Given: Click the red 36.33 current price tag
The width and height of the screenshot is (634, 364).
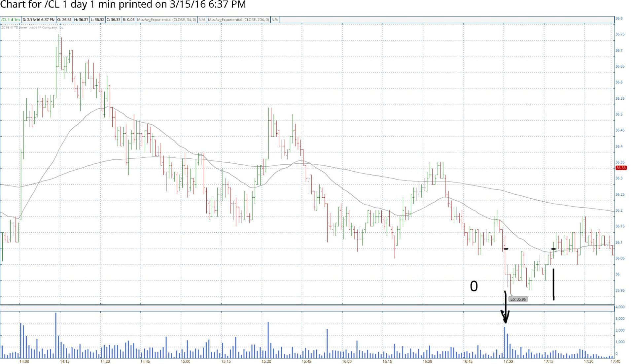Looking at the screenshot, I should (621, 168).
